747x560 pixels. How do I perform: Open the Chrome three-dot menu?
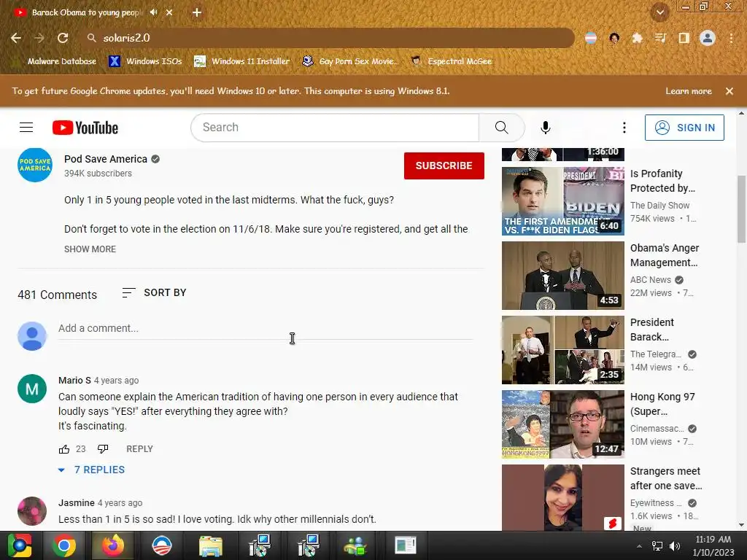(x=731, y=38)
